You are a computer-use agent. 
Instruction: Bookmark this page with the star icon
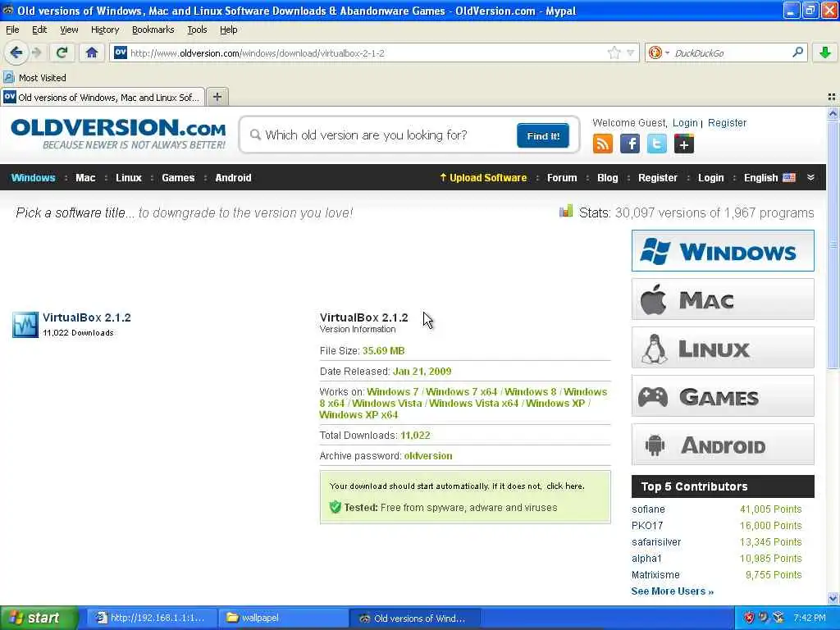point(614,52)
